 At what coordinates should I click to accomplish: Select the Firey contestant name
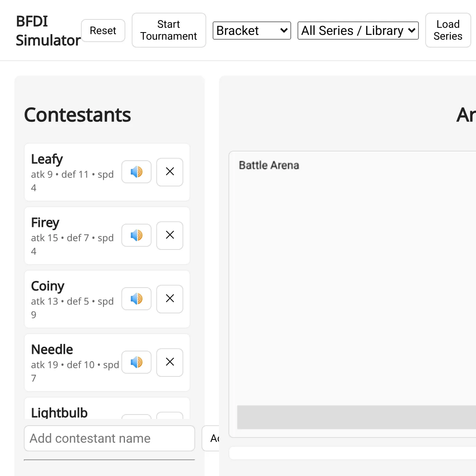pyautogui.click(x=45, y=223)
